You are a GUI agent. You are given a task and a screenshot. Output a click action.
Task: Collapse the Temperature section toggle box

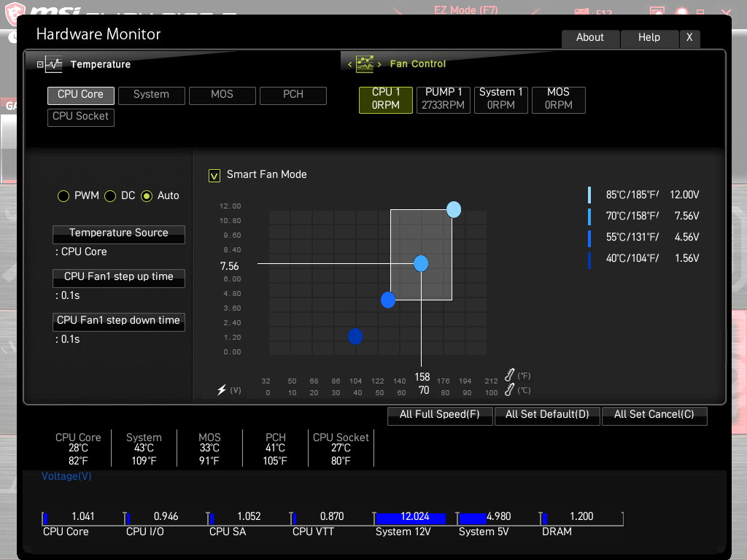tap(40, 64)
